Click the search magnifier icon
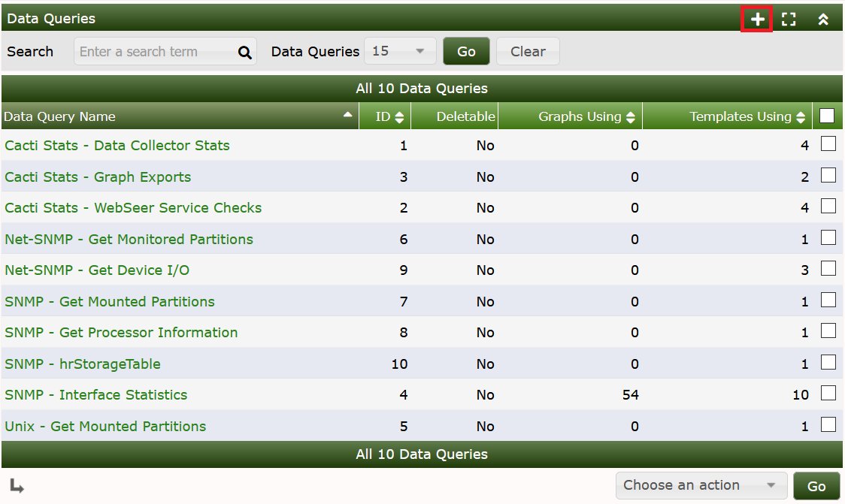Screen dimensions: 845x504 pos(244,51)
